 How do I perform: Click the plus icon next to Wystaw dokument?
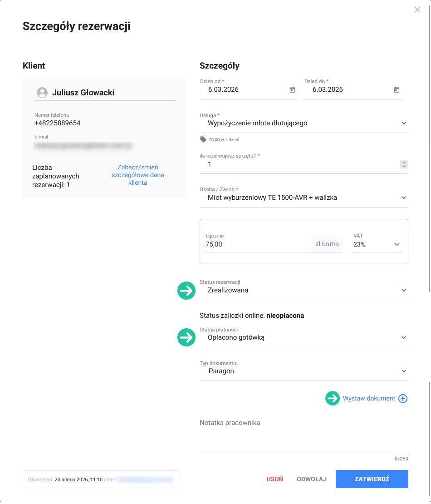(403, 399)
